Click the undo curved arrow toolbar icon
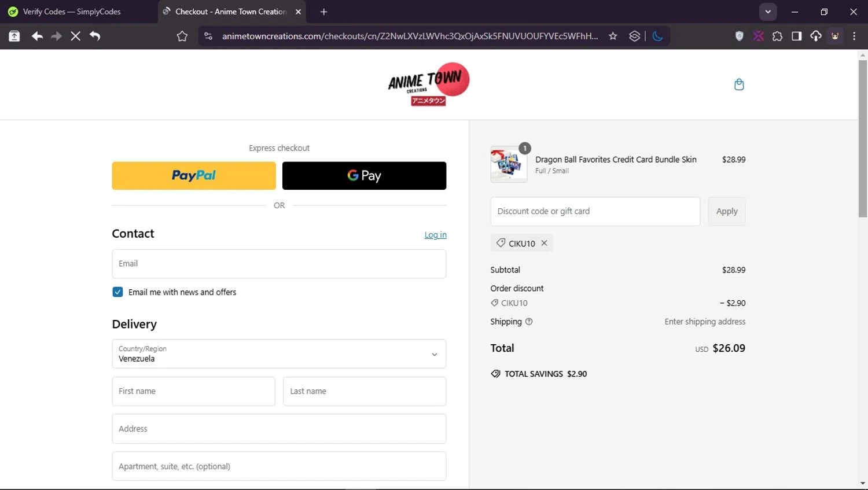Screen dimensions: 868x490 [x=95, y=36]
